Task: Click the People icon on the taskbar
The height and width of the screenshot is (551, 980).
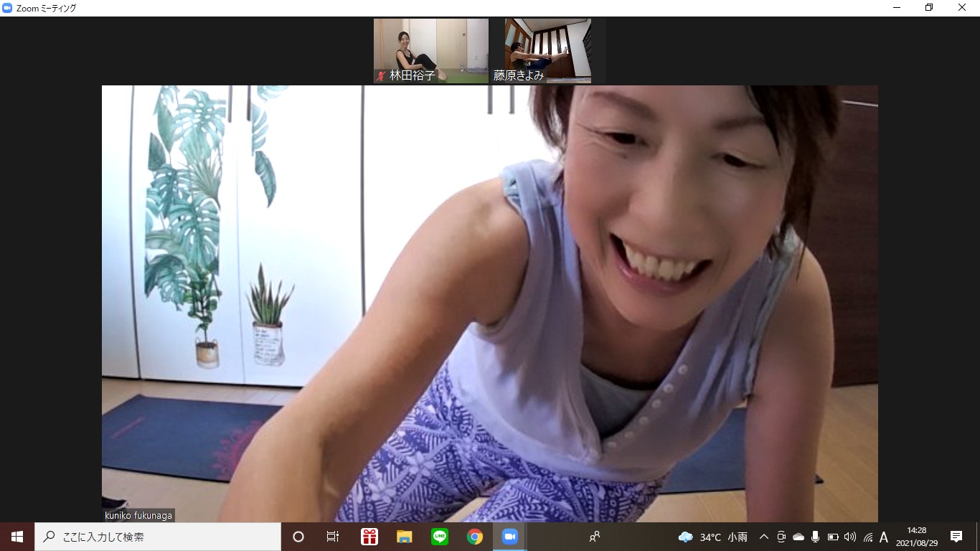Action: 594,537
